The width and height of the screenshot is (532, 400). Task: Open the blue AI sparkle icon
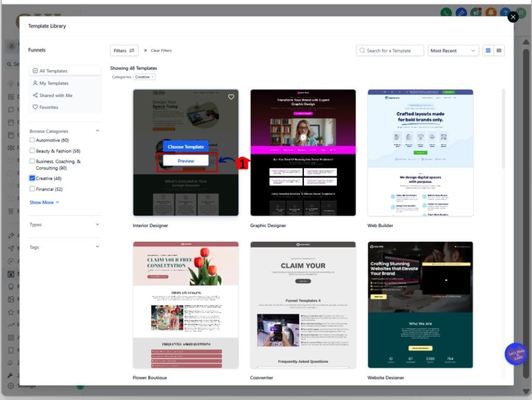point(460,10)
